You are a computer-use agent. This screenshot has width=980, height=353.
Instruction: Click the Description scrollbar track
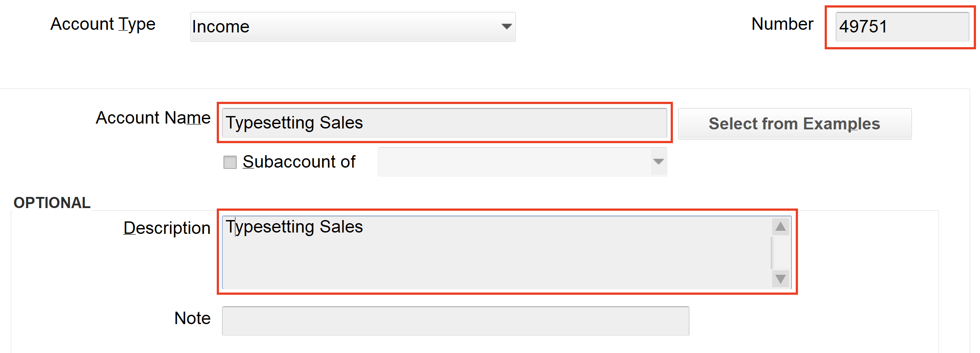pos(780,253)
